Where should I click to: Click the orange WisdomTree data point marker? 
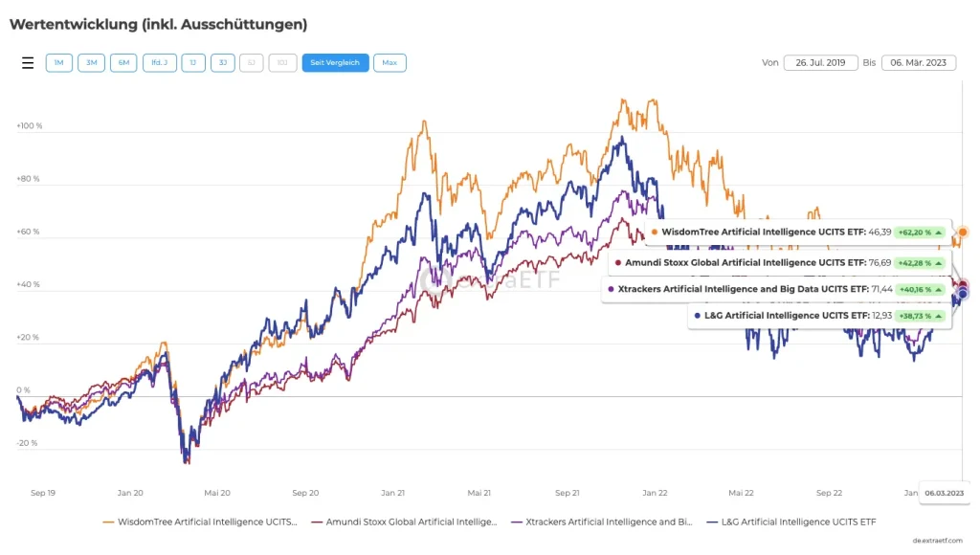(x=964, y=232)
